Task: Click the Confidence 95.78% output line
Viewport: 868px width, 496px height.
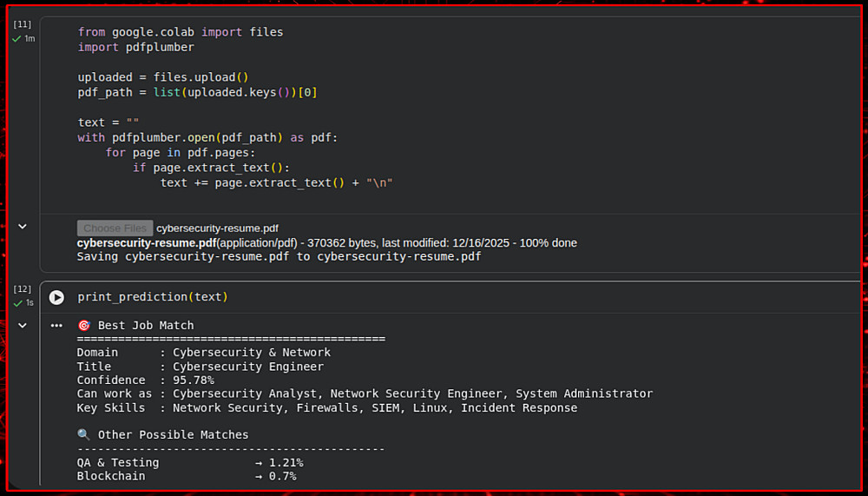Action: tap(145, 380)
